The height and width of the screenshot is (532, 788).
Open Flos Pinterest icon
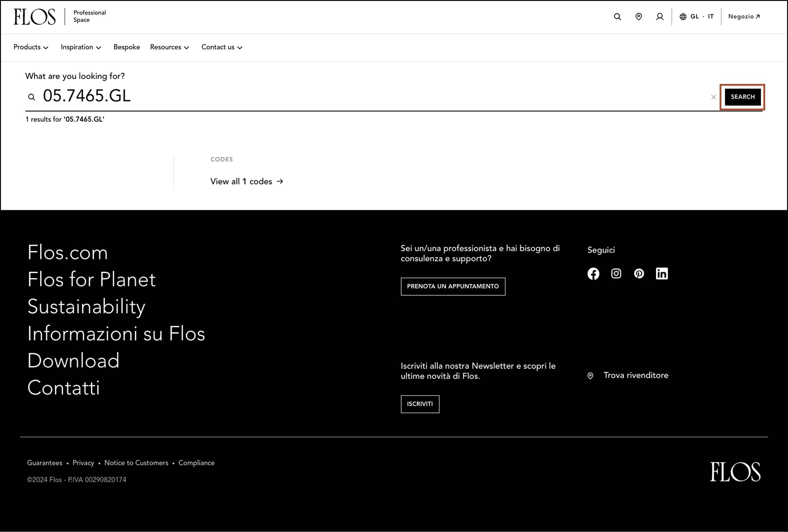(x=639, y=274)
